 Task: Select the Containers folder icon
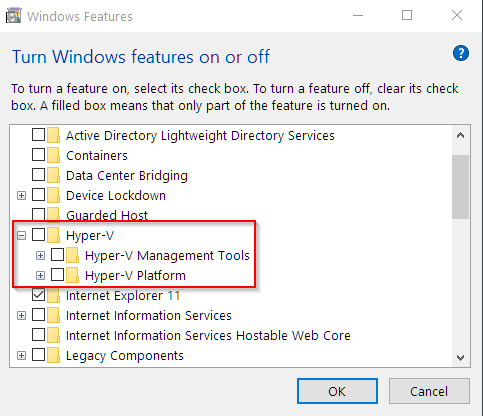53,155
